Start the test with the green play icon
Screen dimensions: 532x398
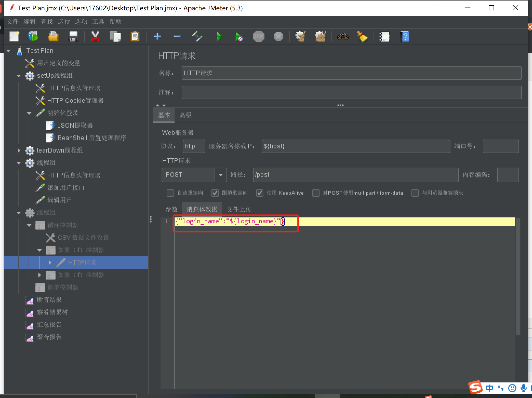tap(220, 36)
